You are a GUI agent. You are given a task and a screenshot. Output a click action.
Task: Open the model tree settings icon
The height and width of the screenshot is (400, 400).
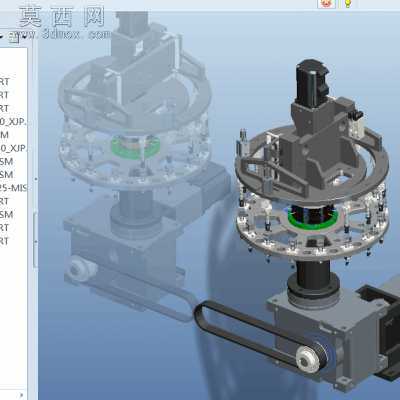point(14,38)
